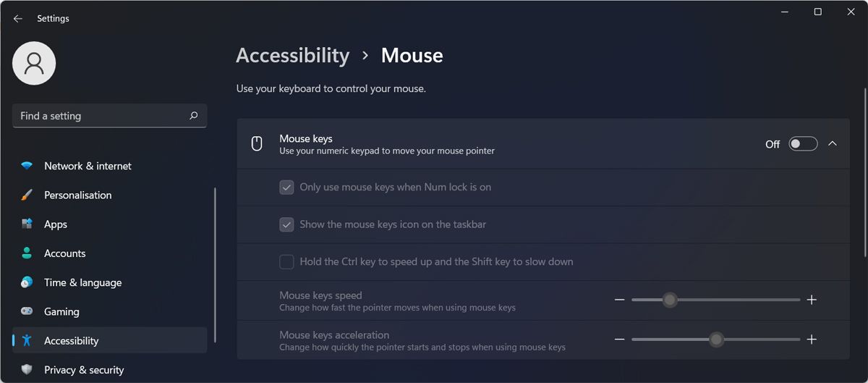The height and width of the screenshot is (383, 868).
Task: Click the Privacy & security shield icon
Action: tap(27, 370)
